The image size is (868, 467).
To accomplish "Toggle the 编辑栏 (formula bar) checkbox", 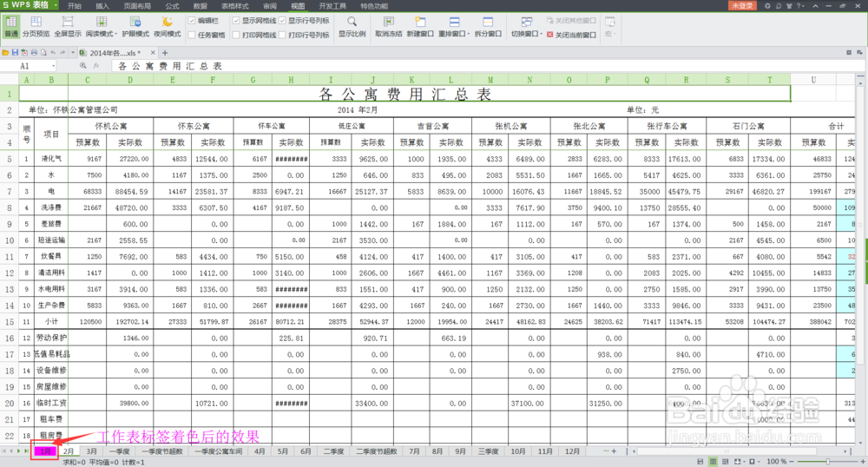I will coord(192,21).
